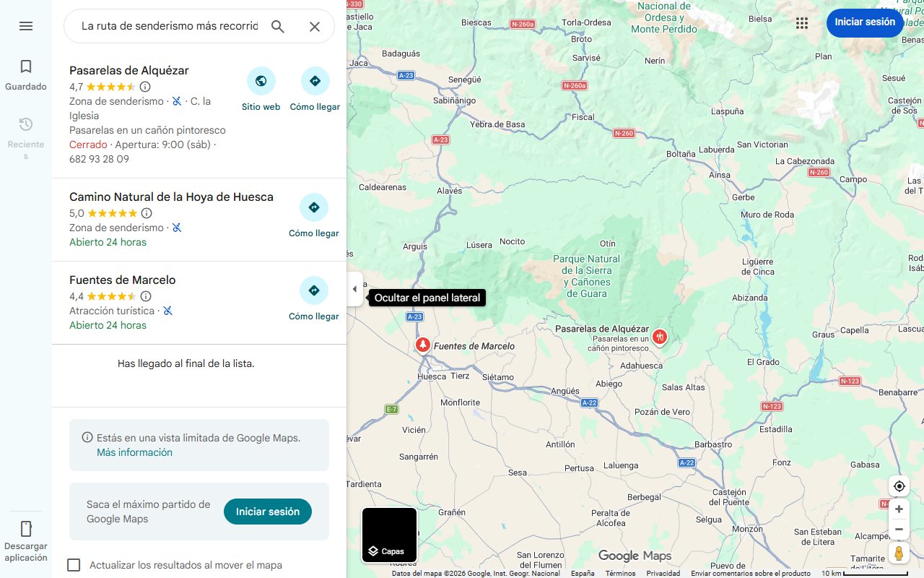Center the map on your location
Viewport: 924px width, 578px height.
point(899,486)
